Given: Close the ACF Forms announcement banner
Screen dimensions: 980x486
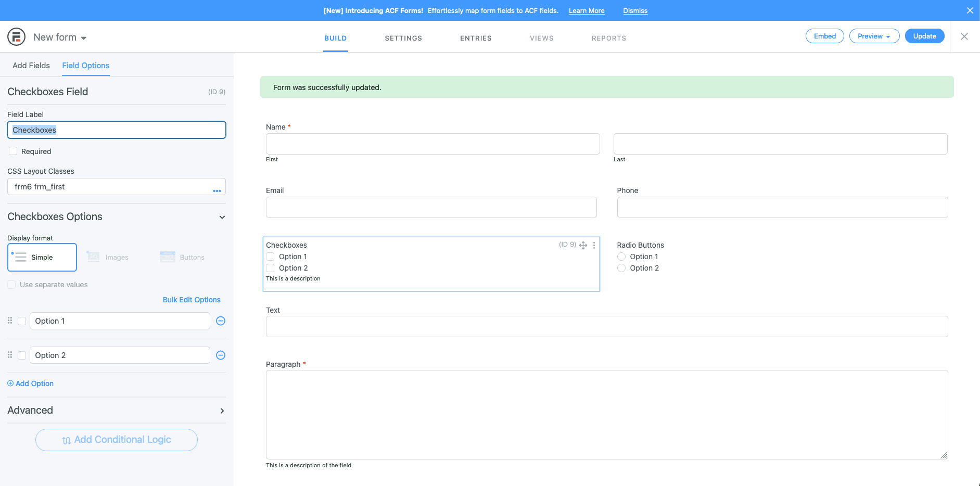Looking at the screenshot, I should 970,10.
